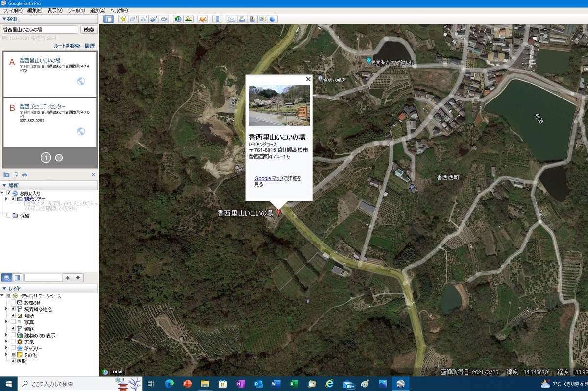The image size is (588, 391).
Task: Open the ファイル menu
Action: (x=13, y=10)
